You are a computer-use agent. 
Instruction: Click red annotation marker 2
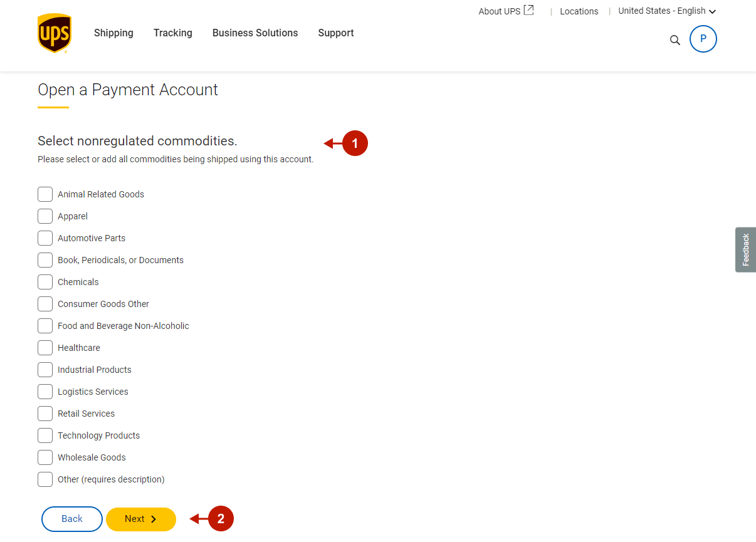tap(221, 519)
